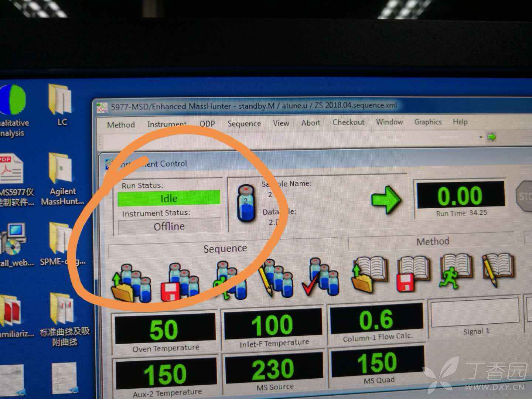
Task: Open the View menu
Action: tap(281, 123)
